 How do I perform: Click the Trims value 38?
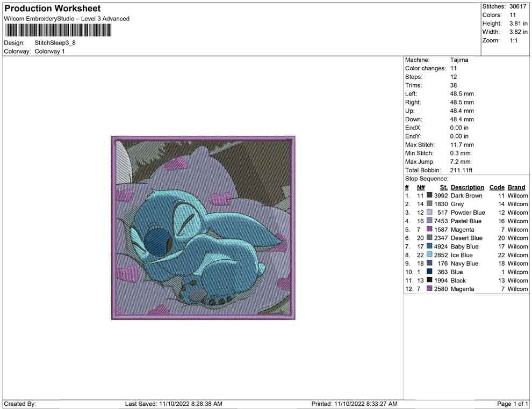454,85
